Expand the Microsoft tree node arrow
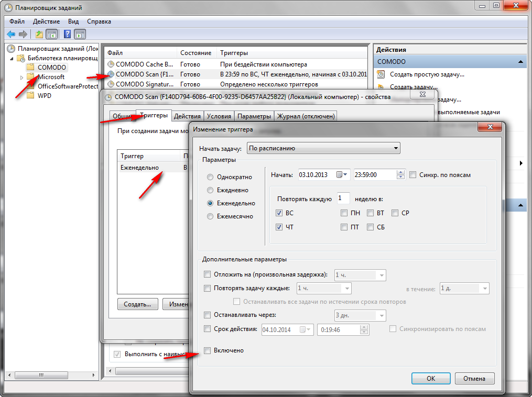The height and width of the screenshot is (397, 532). click(21, 78)
